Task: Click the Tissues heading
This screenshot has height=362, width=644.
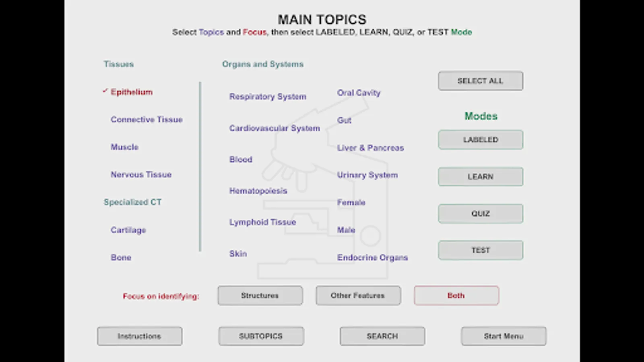Action: point(118,64)
